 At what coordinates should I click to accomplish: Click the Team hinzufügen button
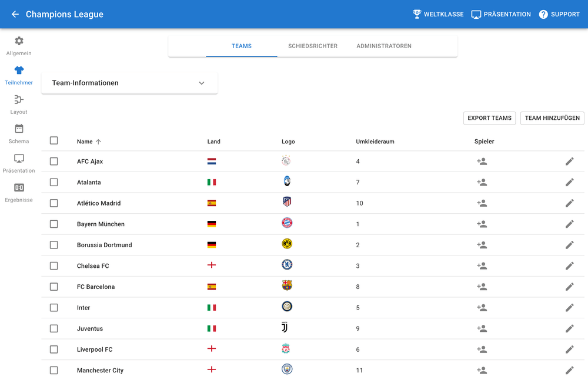coord(552,118)
